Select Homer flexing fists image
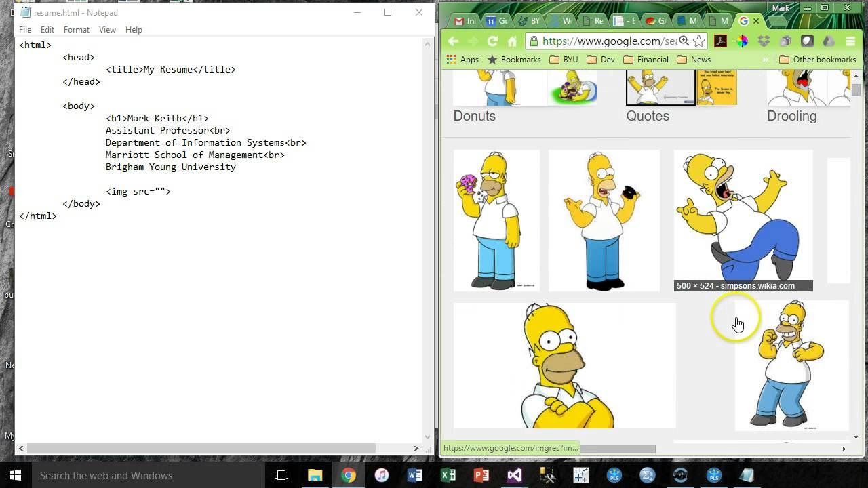Screen dimensions: 868x488 tap(791, 365)
